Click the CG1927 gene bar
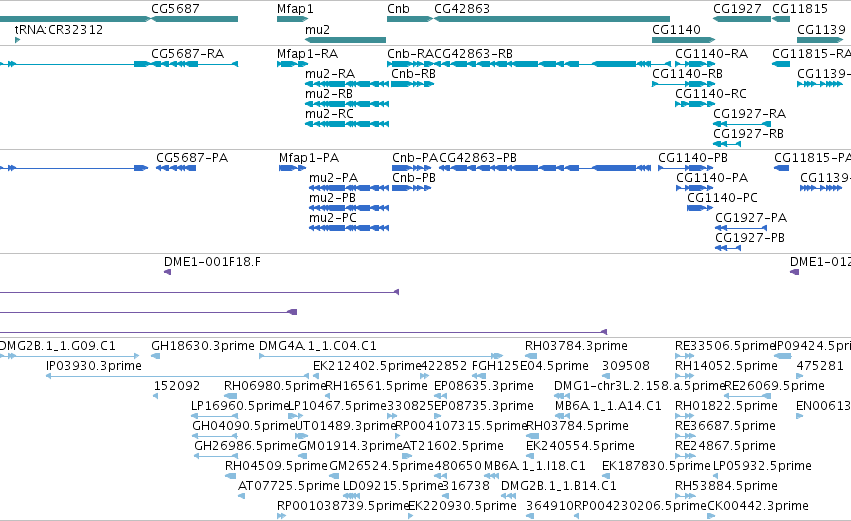The height and width of the screenshot is (521, 851). (742, 19)
